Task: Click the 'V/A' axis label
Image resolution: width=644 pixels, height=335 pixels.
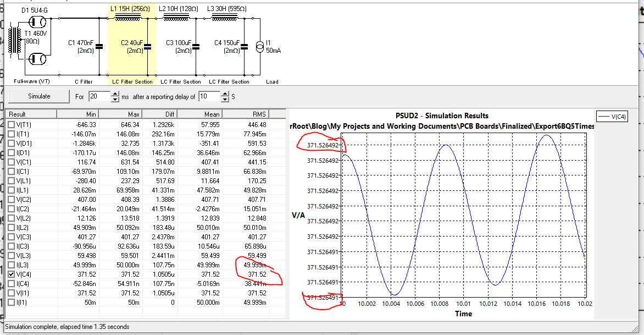Action: (298, 215)
